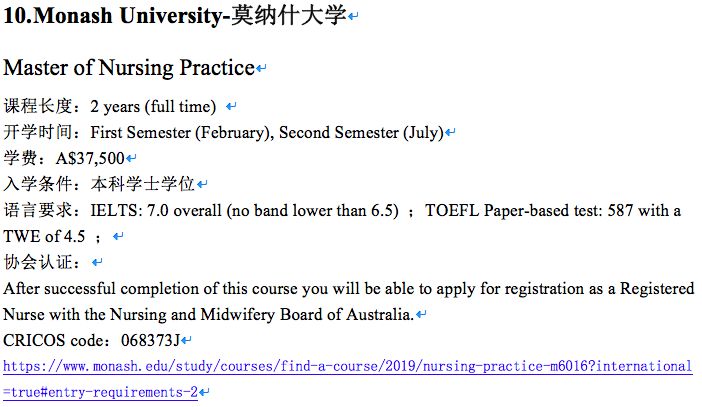Screen dimensions: 702x407
Task: Click the '10.Monash University' heading text
Action: coord(113,15)
